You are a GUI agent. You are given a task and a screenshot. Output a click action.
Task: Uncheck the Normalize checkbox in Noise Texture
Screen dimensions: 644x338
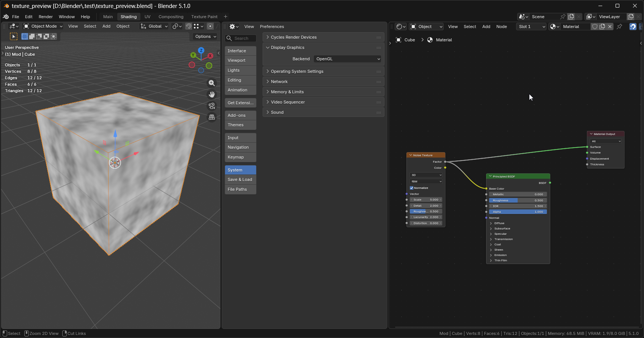point(412,188)
